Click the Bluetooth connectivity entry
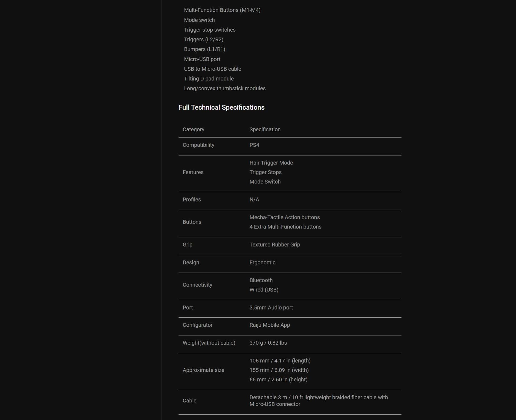Screen dimensions: 516x420 (x=261, y=280)
